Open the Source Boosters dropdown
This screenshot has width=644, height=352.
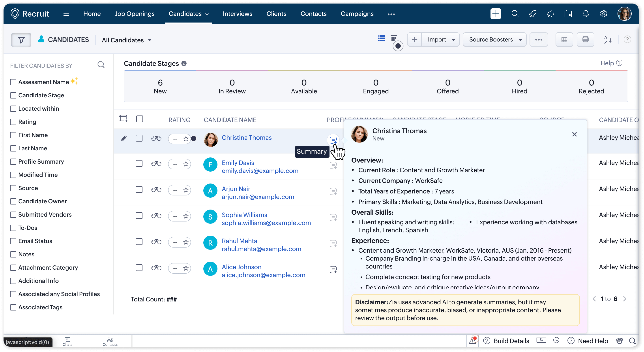coord(494,40)
